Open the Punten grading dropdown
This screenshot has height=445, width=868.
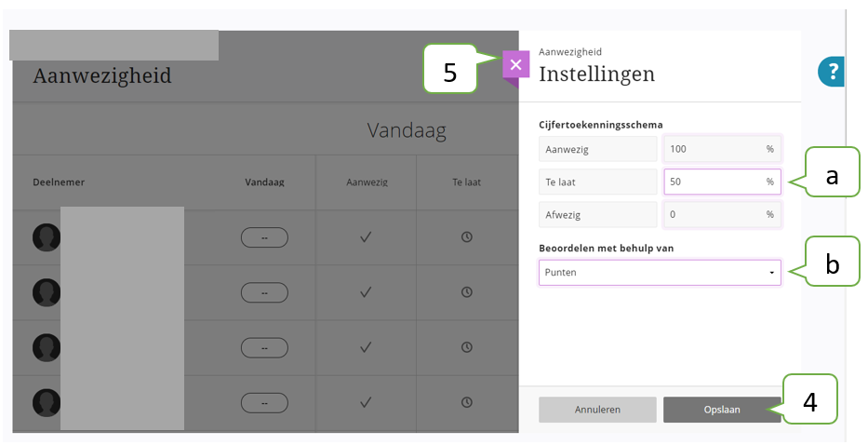click(x=660, y=273)
